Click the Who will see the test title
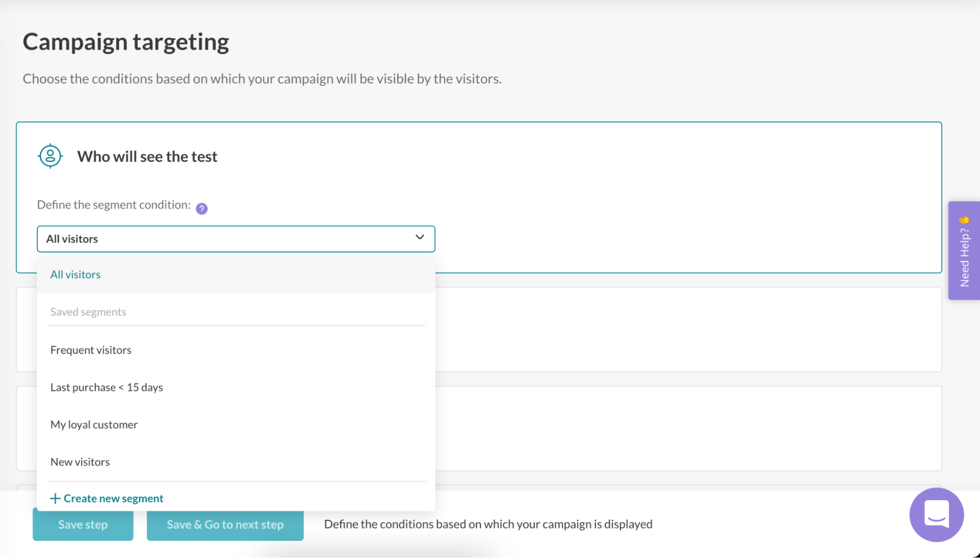The height and width of the screenshot is (558, 980). tap(147, 156)
